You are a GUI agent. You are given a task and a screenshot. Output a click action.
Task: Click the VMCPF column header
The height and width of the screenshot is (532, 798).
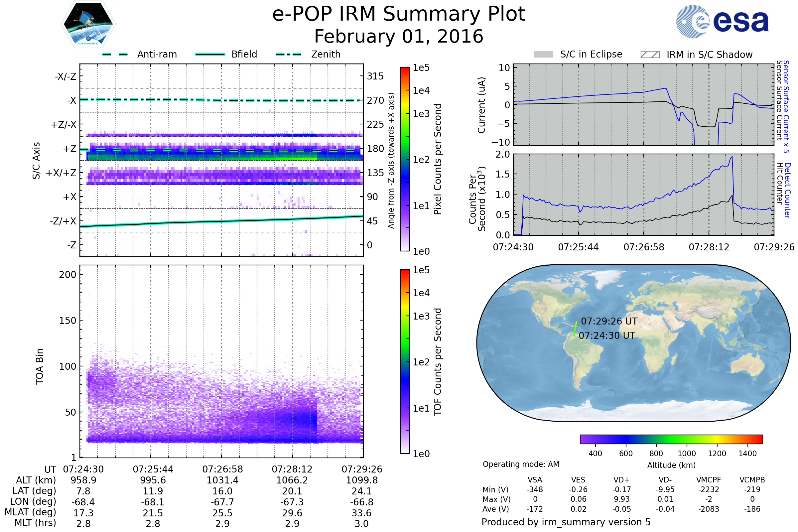click(x=709, y=480)
